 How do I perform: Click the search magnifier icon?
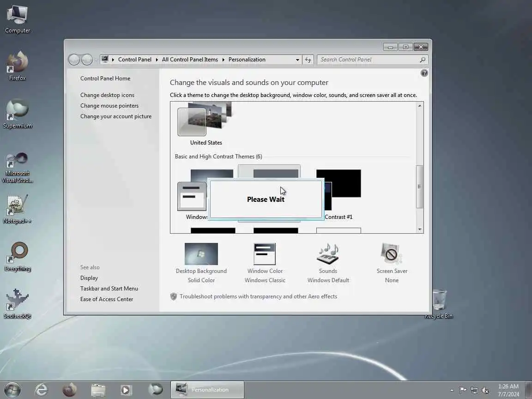click(x=423, y=60)
